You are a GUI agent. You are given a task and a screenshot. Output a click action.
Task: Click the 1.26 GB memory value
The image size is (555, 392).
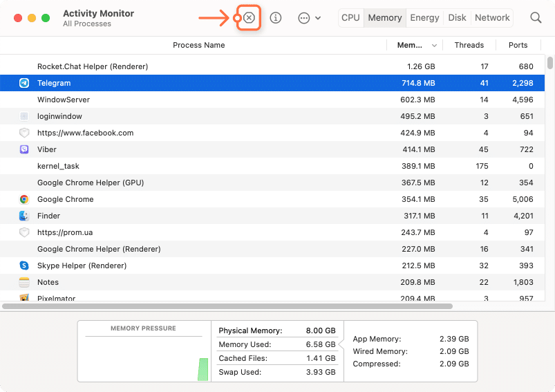pyautogui.click(x=421, y=66)
